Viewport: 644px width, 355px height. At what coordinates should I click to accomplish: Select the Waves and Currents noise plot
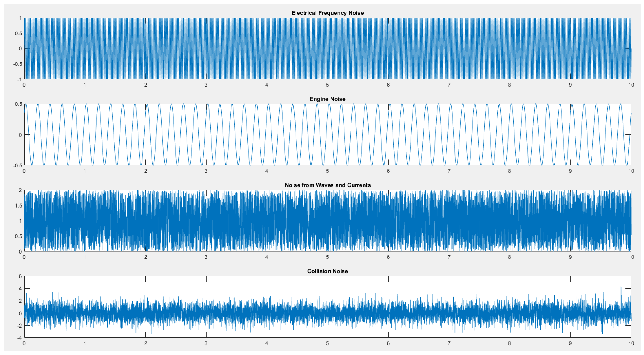tap(327, 221)
